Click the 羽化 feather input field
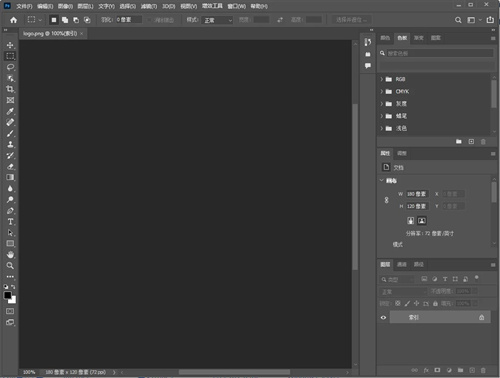The height and width of the screenshot is (378, 500). point(129,20)
